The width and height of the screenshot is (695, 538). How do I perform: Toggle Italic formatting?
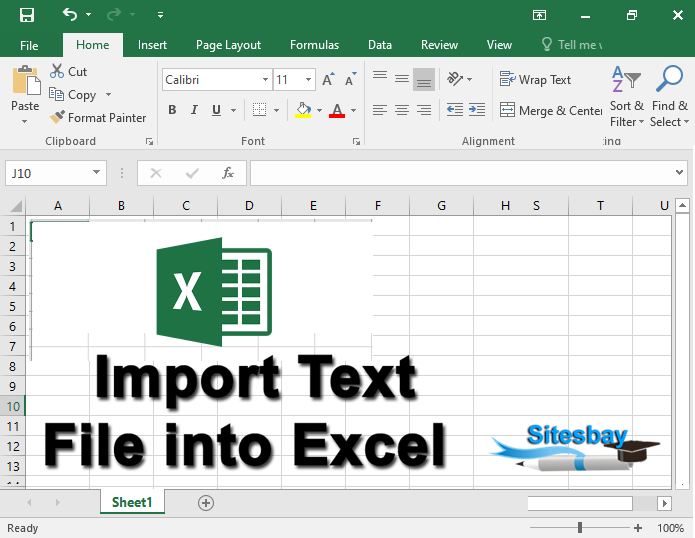pyautogui.click(x=194, y=110)
